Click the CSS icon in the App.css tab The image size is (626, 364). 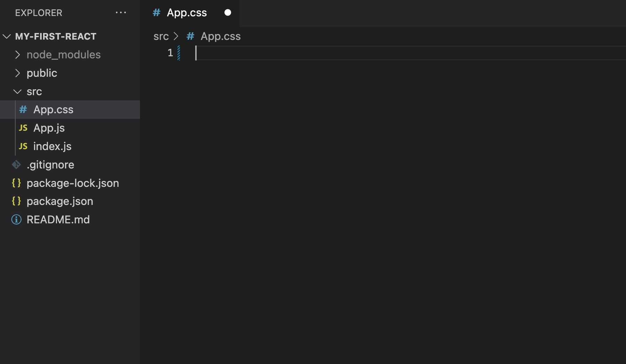click(x=156, y=13)
